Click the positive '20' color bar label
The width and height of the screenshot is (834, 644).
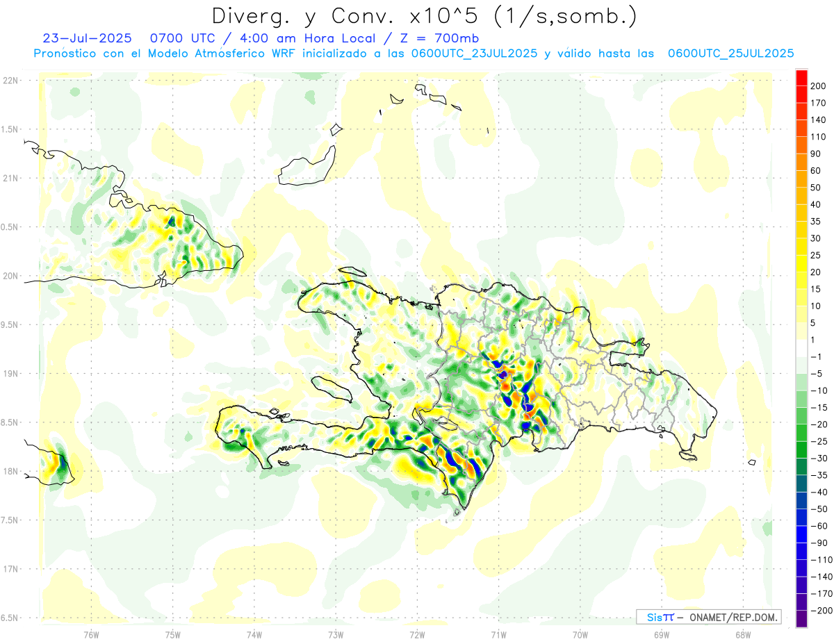(816, 272)
